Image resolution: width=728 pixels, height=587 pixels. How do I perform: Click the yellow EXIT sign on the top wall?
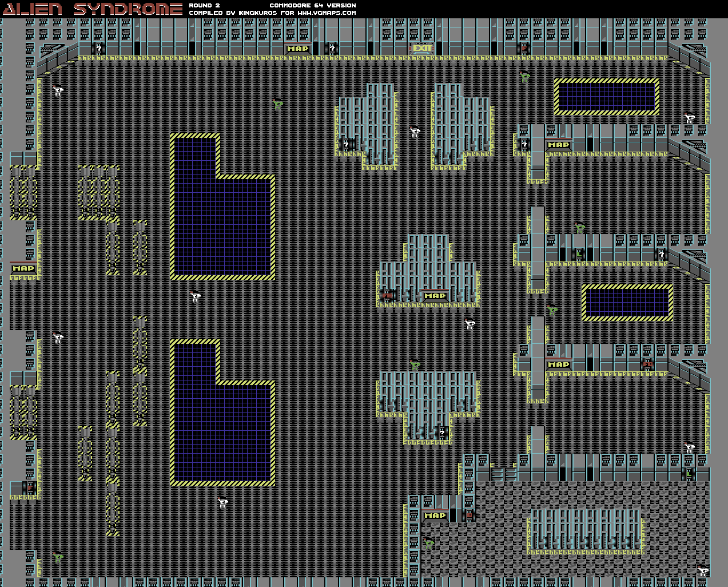tap(422, 49)
